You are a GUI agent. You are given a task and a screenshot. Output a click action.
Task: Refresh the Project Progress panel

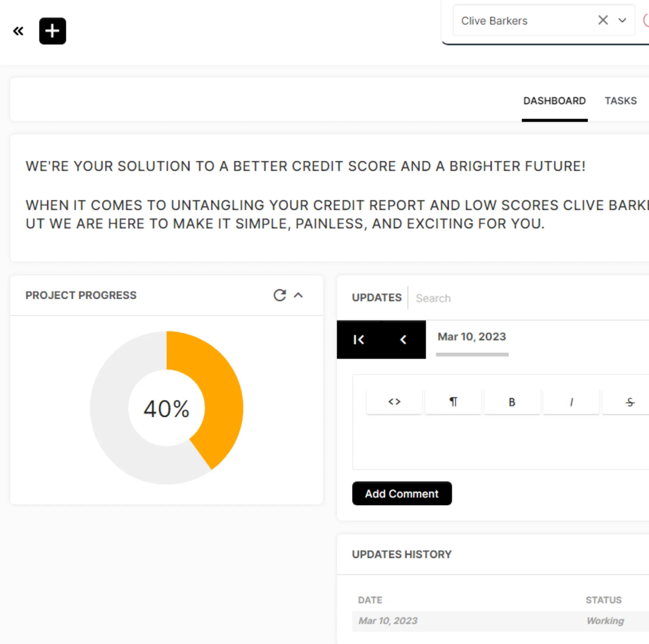coord(280,295)
